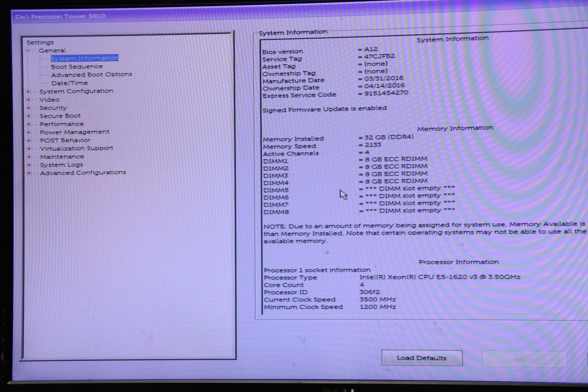
Task: Click the DIMM4 row label
Action: pos(276,183)
